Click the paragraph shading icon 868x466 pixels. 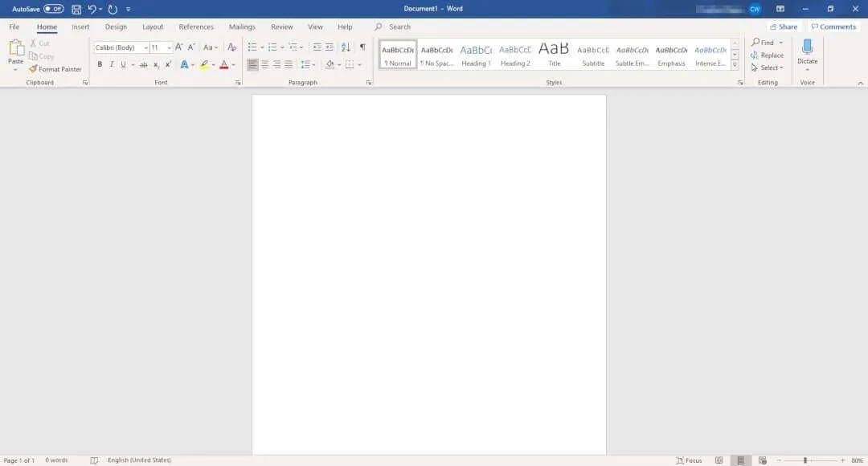click(330, 65)
